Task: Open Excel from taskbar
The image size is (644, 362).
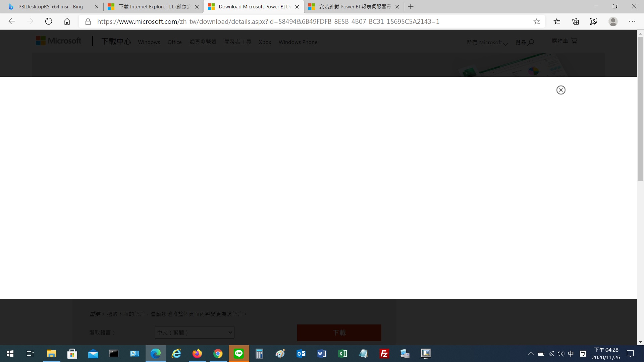Action: [342, 354]
